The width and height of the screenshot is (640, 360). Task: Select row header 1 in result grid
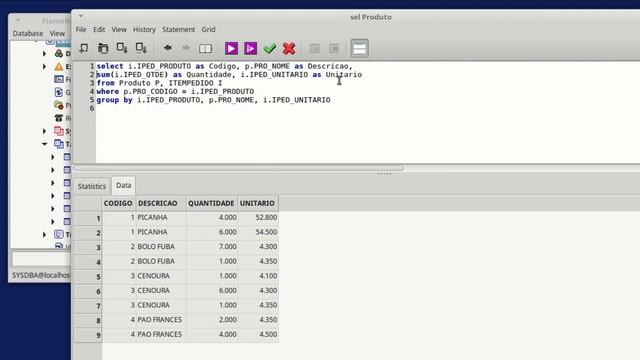coord(88,218)
